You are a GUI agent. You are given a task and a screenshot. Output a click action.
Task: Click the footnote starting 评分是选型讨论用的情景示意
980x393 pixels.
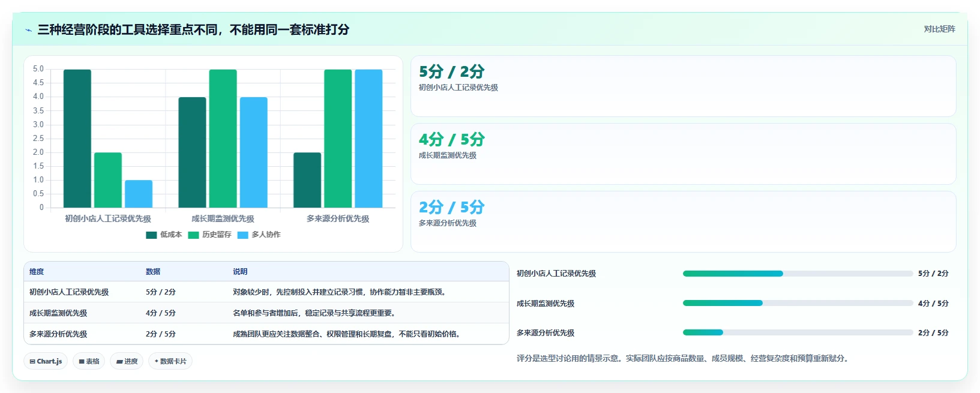(682, 359)
